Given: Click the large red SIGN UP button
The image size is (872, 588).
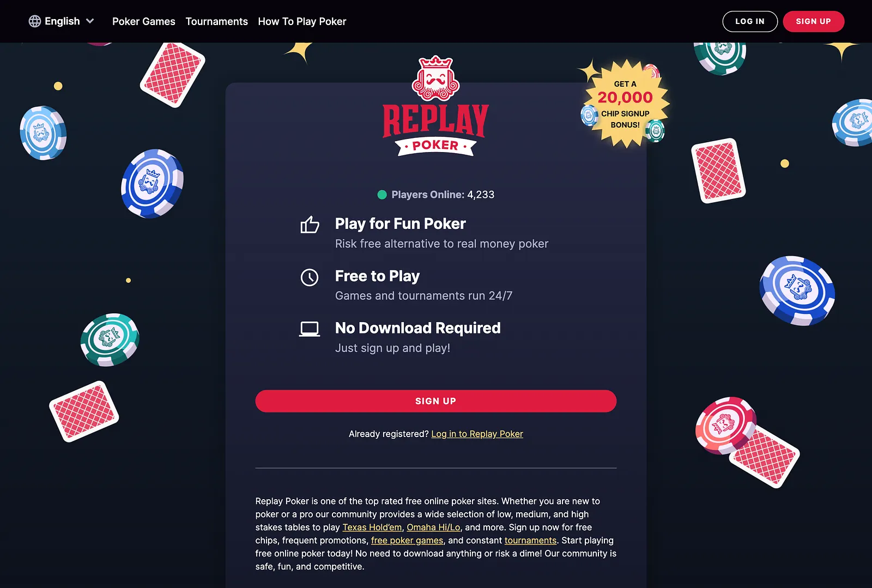Looking at the screenshot, I should (x=436, y=401).
